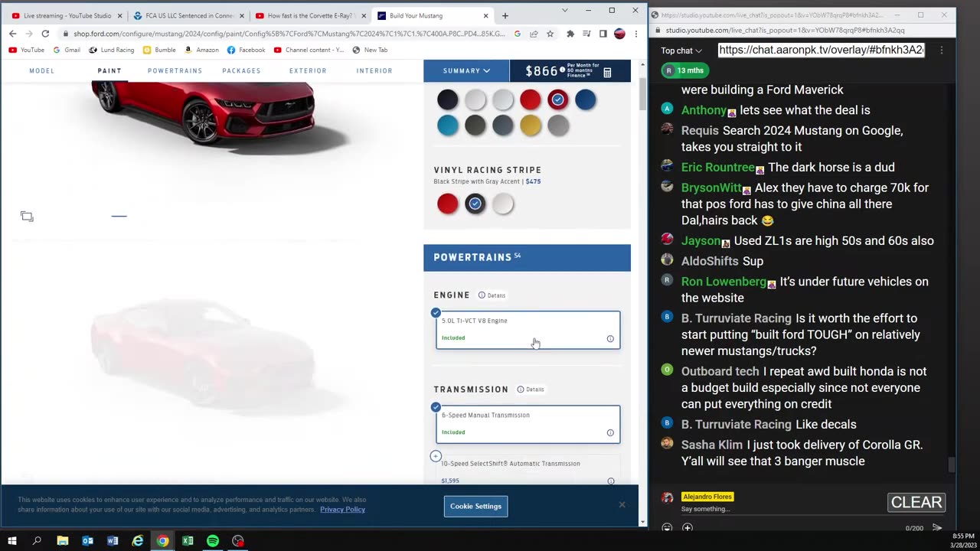Choose the dark blue paint color
The image size is (980, 551).
(586, 99)
